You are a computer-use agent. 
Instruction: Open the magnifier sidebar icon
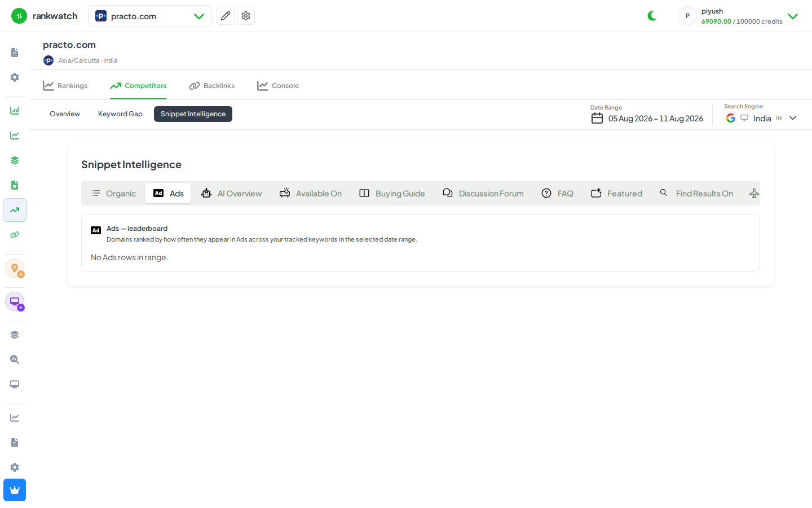click(15, 360)
